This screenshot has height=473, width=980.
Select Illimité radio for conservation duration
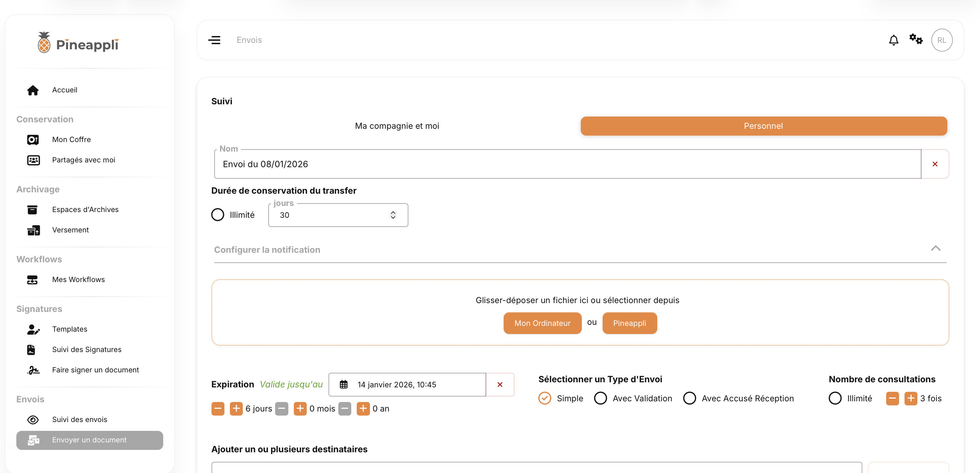click(218, 215)
